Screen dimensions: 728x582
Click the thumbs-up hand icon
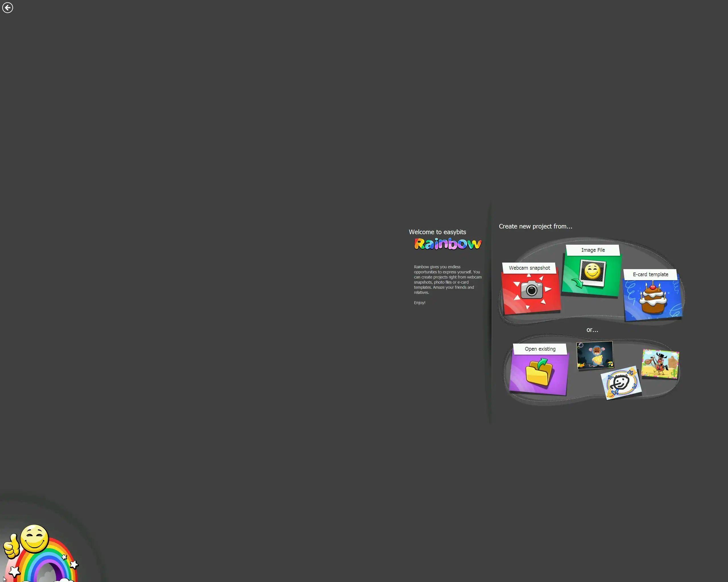(x=11, y=546)
